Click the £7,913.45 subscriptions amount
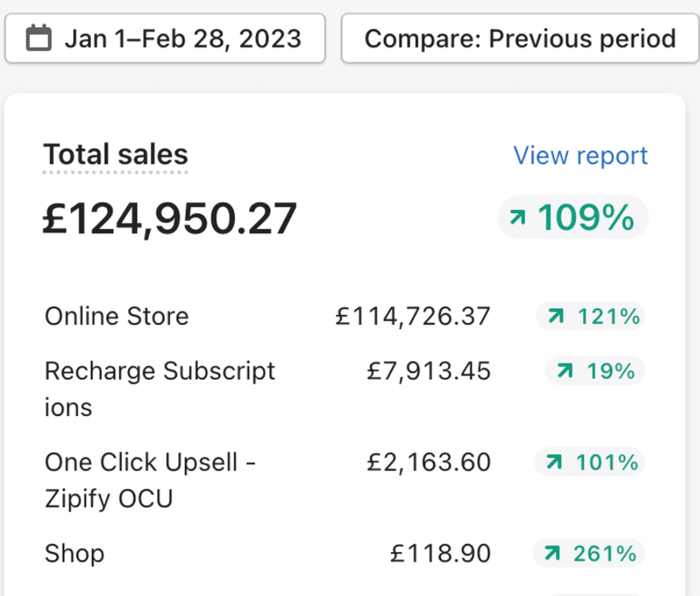This screenshot has width=700, height=596. coord(428,371)
